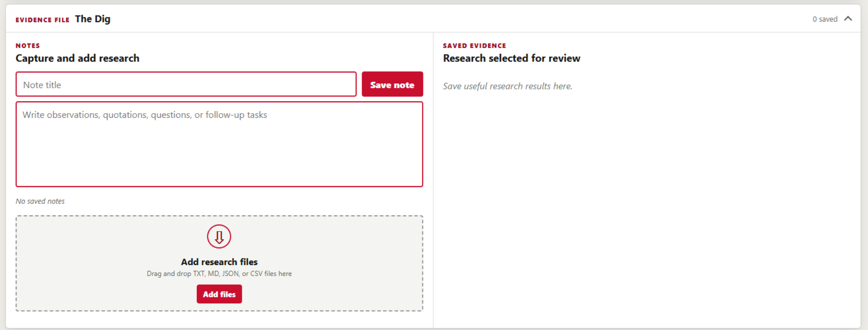
Task: Click the SAVED EVIDENCE section label
Action: [474, 45]
